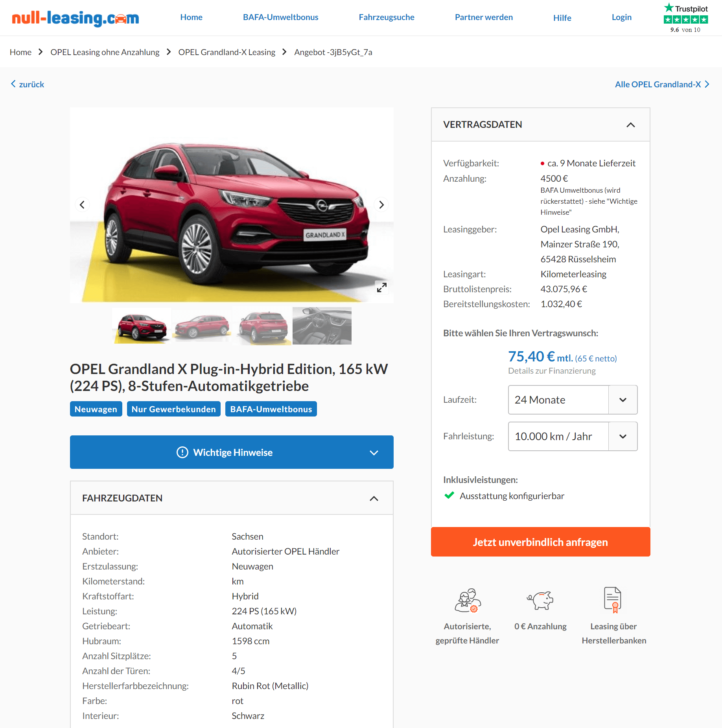Select the side view car thumbnail
Screen dimensions: 722x728
point(202,326)
